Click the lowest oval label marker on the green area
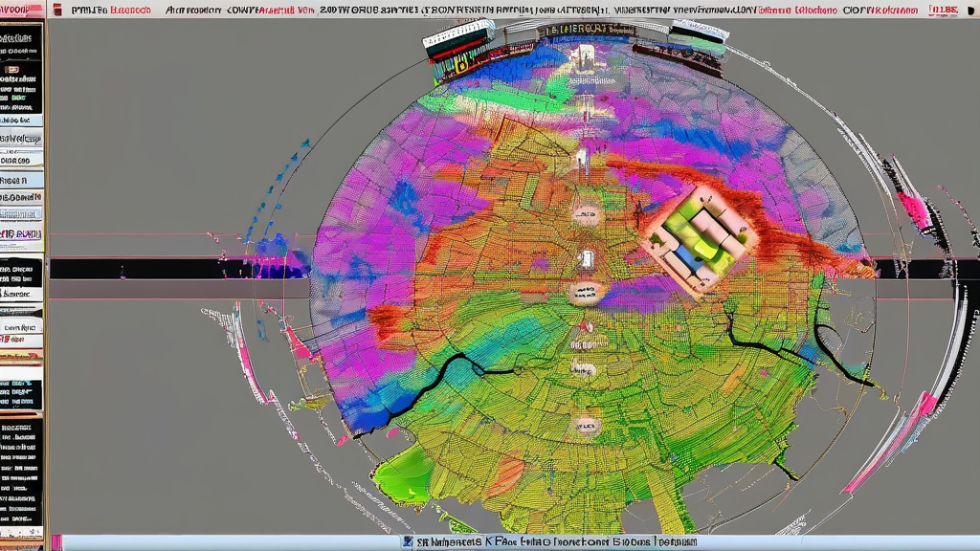The height and width of the screenshot is (551, 980). click(587, 427)
